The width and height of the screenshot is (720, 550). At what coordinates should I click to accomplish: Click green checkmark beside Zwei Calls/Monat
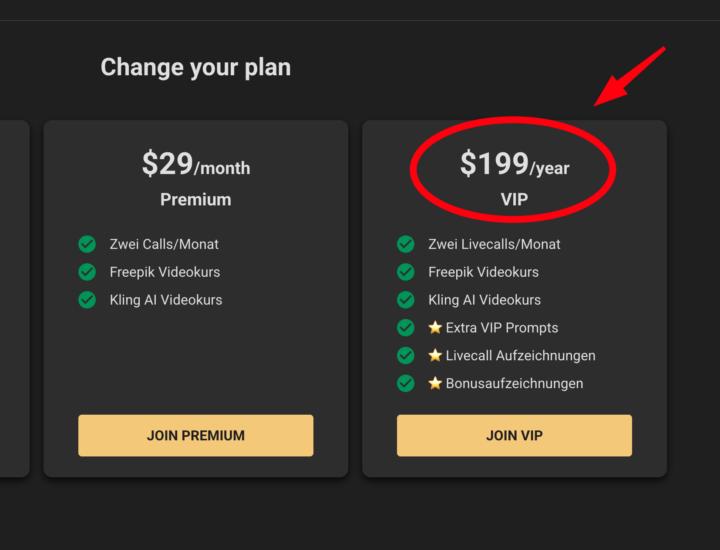87,244
